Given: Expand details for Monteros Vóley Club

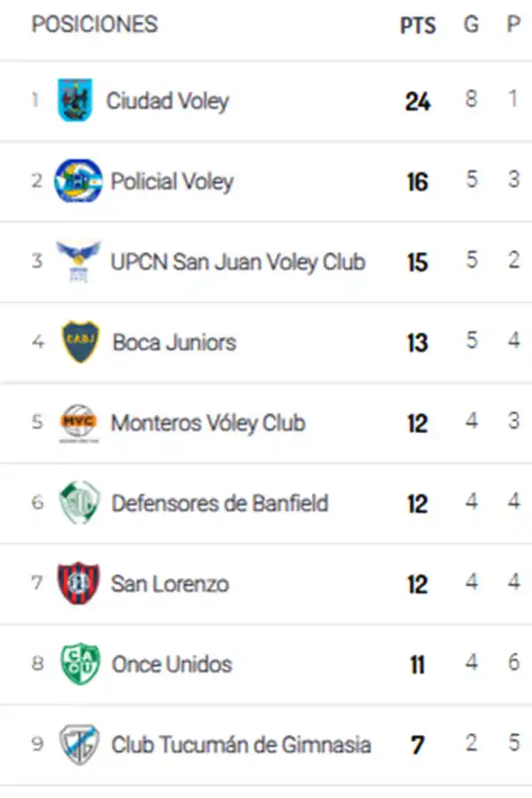Looking at the screenshot, I should point(266,423).
